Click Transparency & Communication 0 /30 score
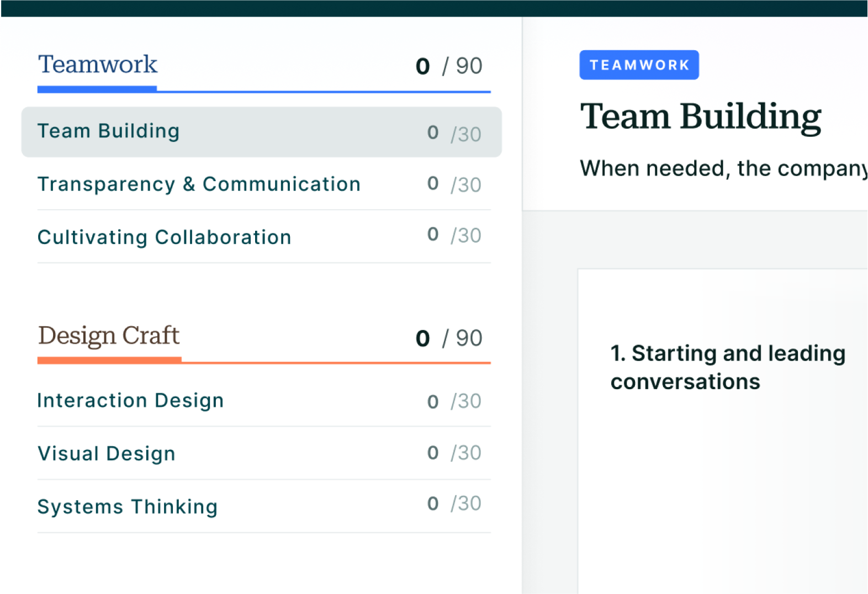The height and width of the screenshot is (594, 868). click(x=454, y=184)
